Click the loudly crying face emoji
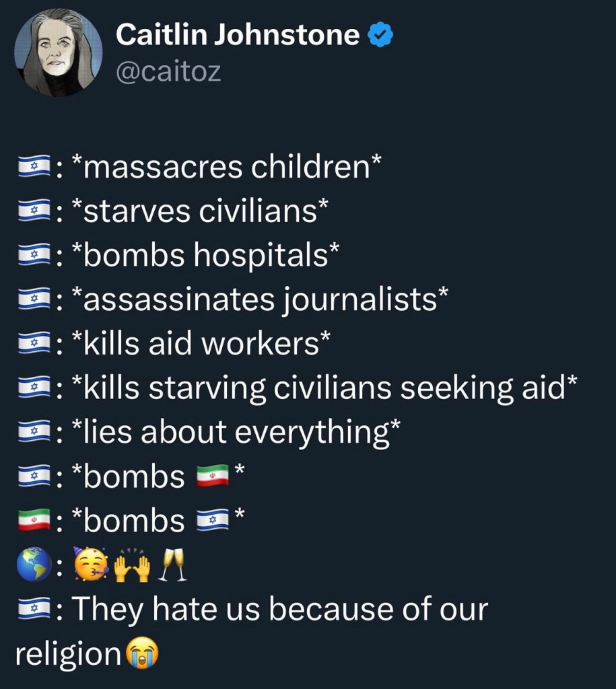The image size is (616, 689). point(141,653)
